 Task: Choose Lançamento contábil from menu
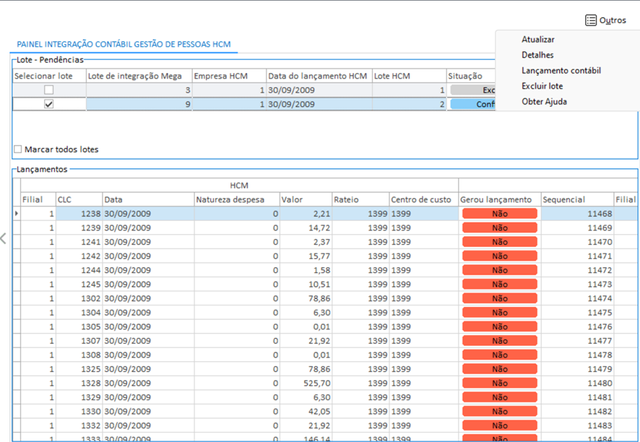[561, 71]
